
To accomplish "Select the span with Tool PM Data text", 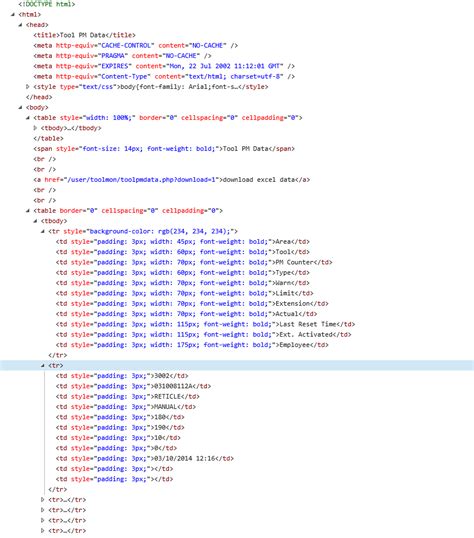I will click(x=164, y=149).
